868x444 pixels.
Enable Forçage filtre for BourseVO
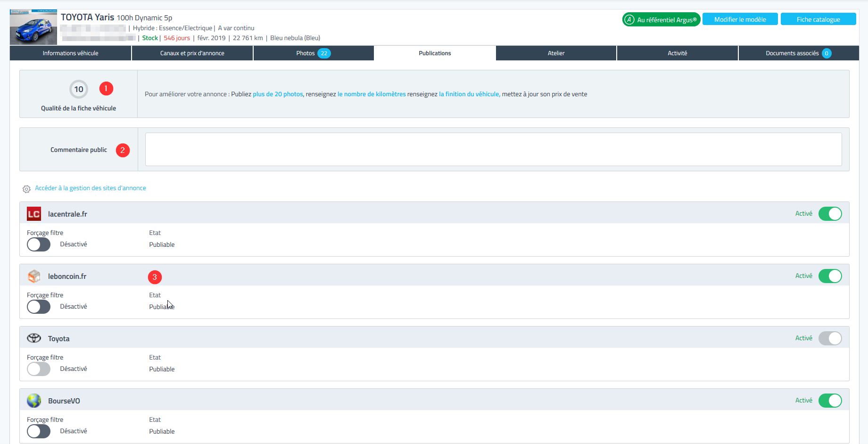click(39, 431)
